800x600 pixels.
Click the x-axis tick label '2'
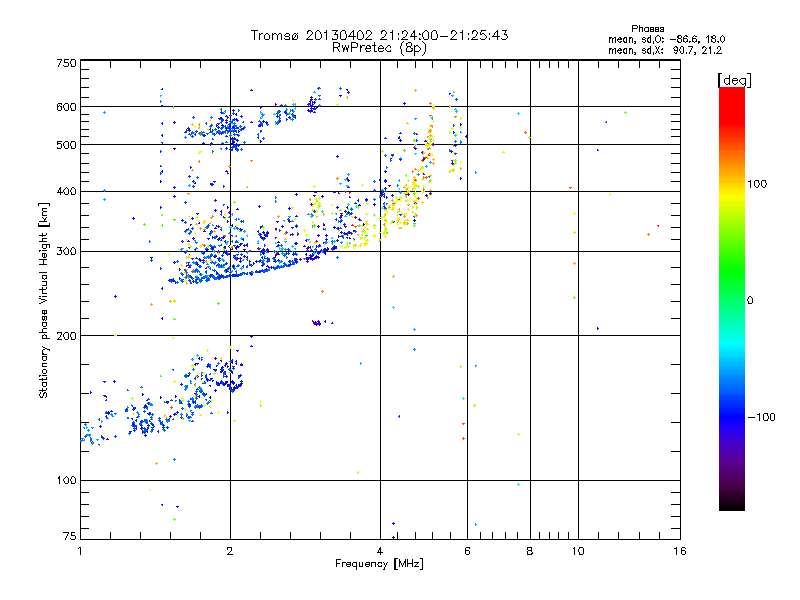[230, 551]
